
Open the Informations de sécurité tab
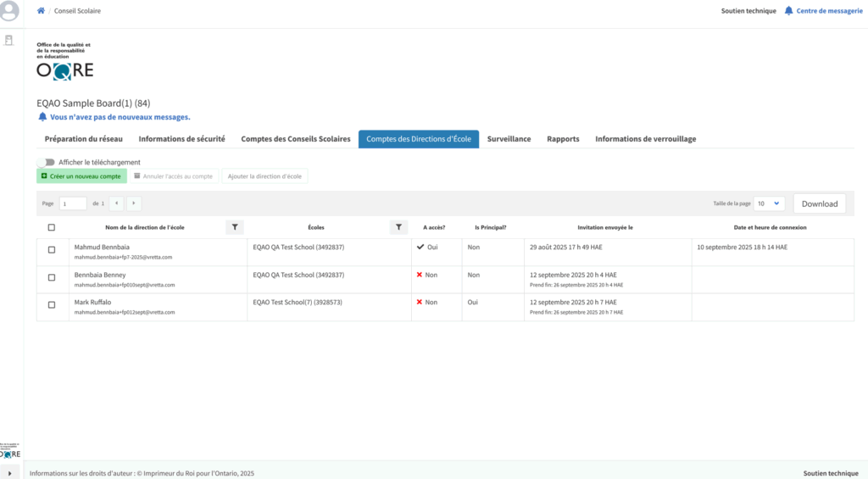click(181, 139)
